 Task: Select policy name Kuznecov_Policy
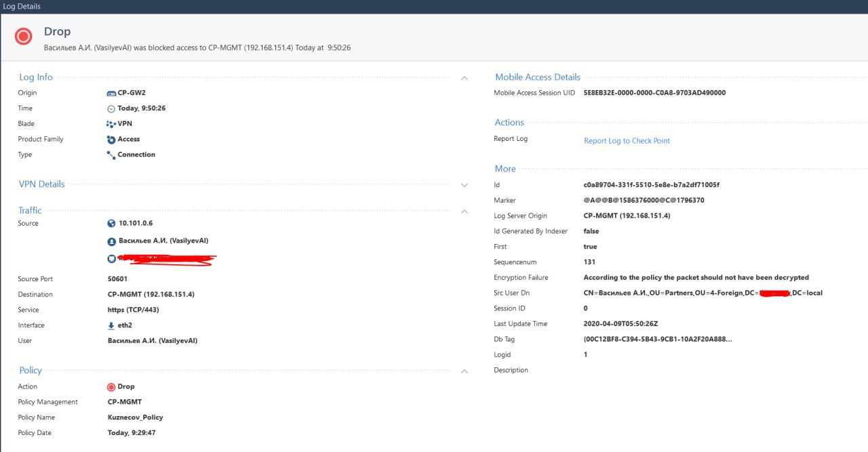click(136, 417)
